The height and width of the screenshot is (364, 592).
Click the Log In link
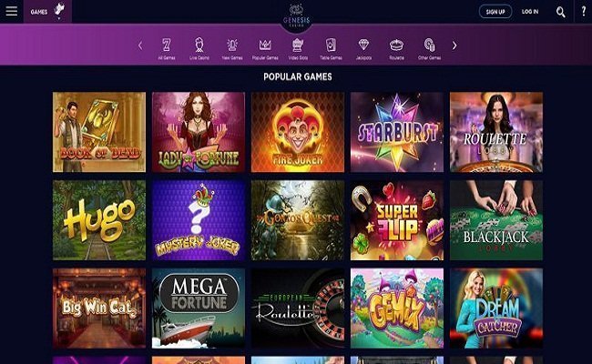point(530,12)
